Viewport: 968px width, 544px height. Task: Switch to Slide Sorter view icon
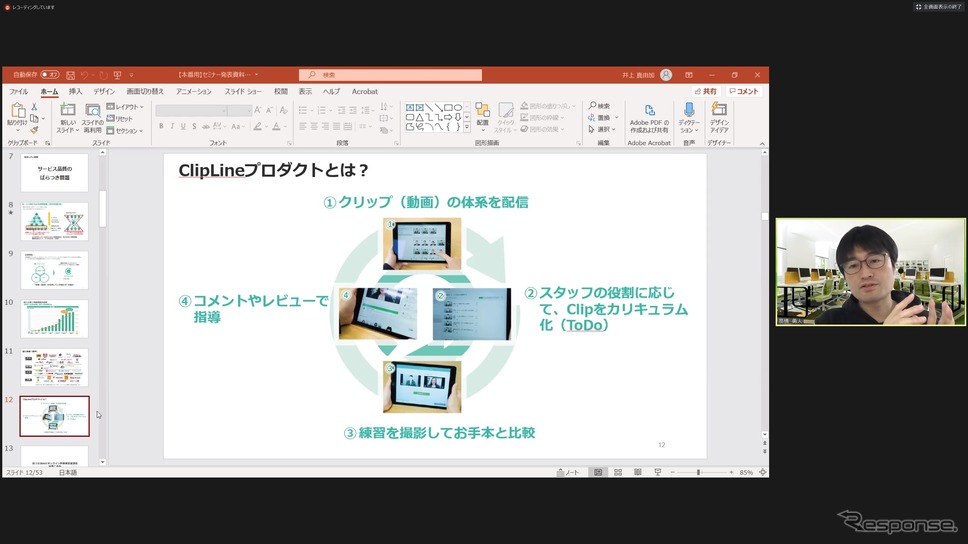click(618, 472)
